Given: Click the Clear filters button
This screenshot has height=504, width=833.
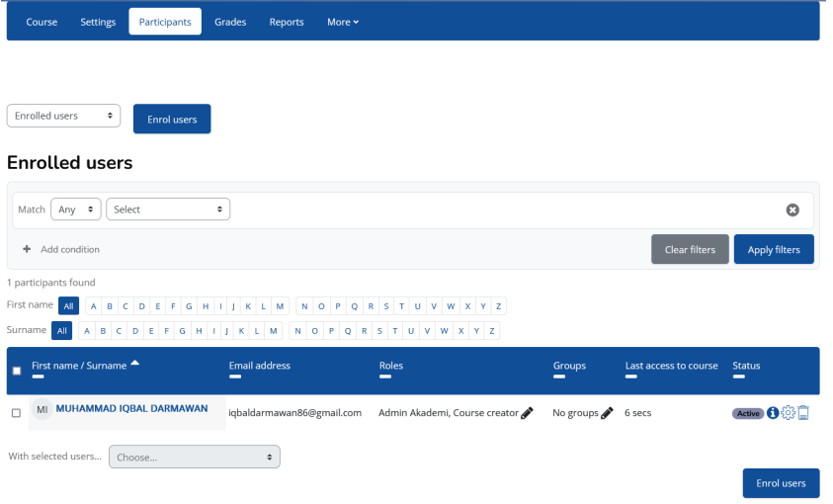Looking at the screenshot, I should (690, 249).
